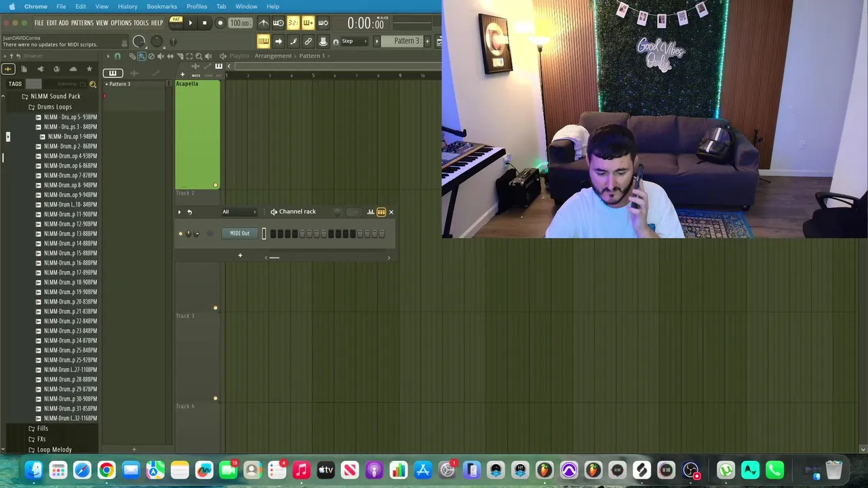The height and width of the screenshot is (488, 868).
Task: Select the Zoom magnifier tool in playlist
Action: pyautogui.click(x=199, y=56)
